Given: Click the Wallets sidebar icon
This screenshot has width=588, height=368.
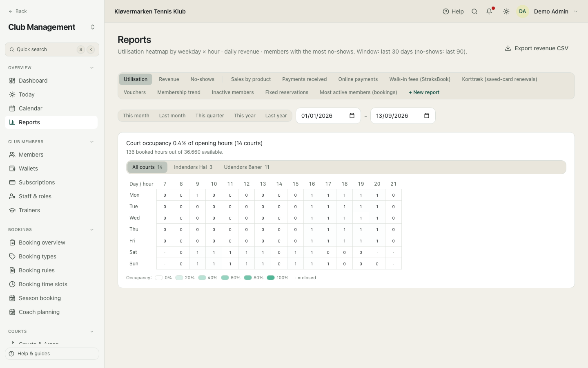Looking at the screenshot, I should (12, 168).
